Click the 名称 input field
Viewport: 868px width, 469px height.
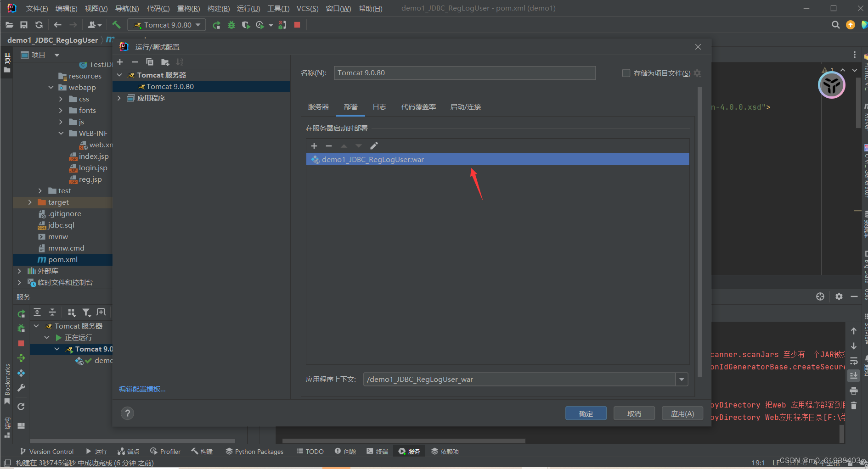(x=465, y=73)
